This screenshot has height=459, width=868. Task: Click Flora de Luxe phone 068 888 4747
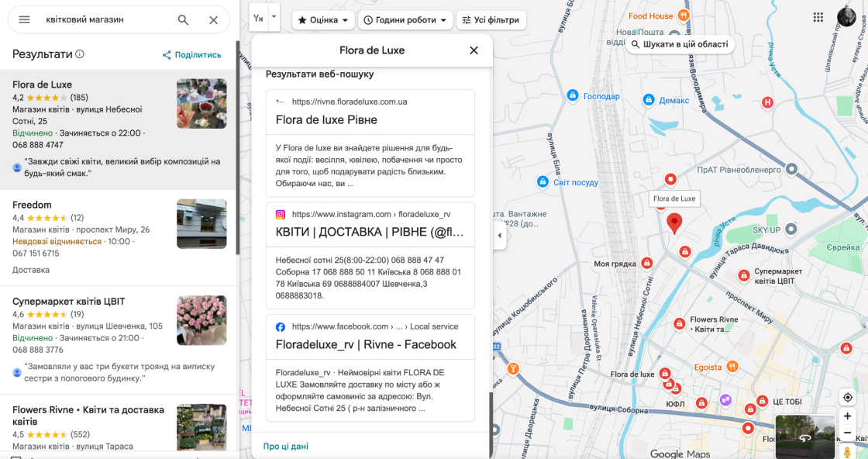(38, 144)
